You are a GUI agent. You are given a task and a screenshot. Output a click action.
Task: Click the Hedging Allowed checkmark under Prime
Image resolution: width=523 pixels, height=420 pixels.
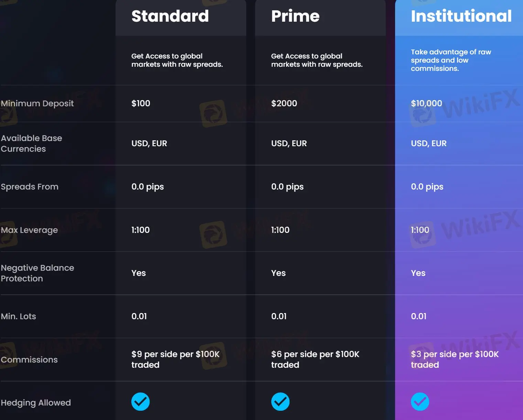coord(280,401)
